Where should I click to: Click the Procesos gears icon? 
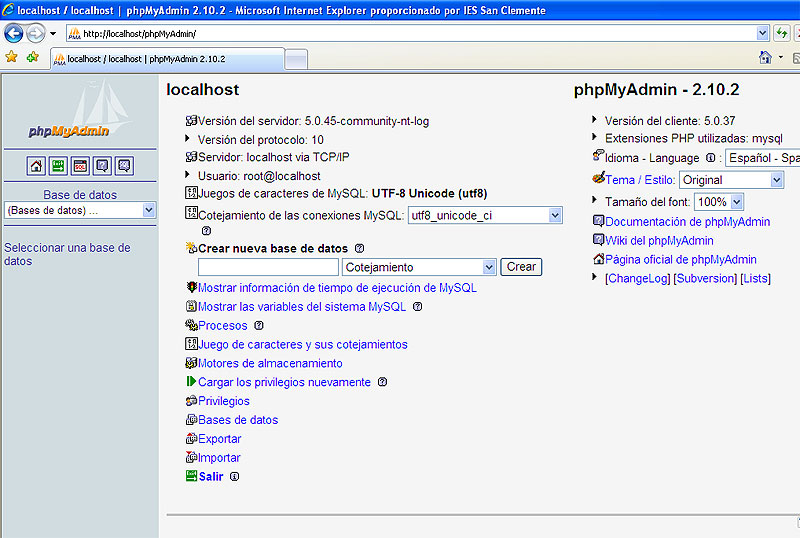pos(191,325)
